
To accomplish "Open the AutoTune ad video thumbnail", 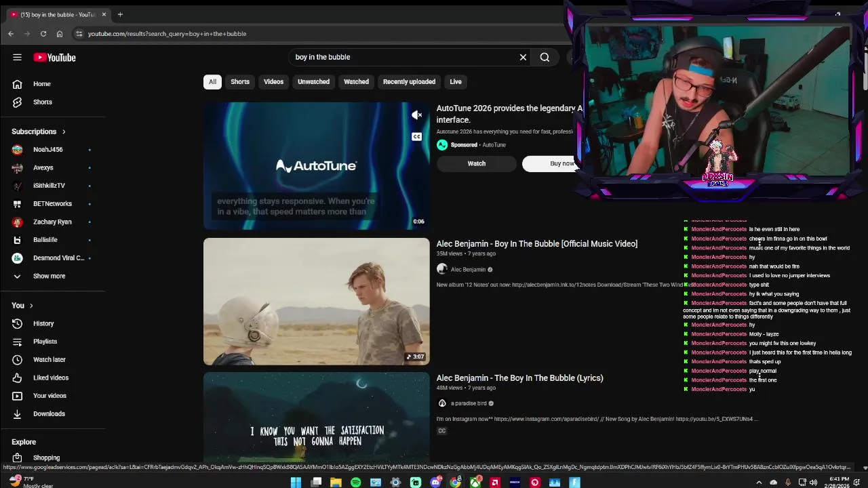I will point(317,166).
